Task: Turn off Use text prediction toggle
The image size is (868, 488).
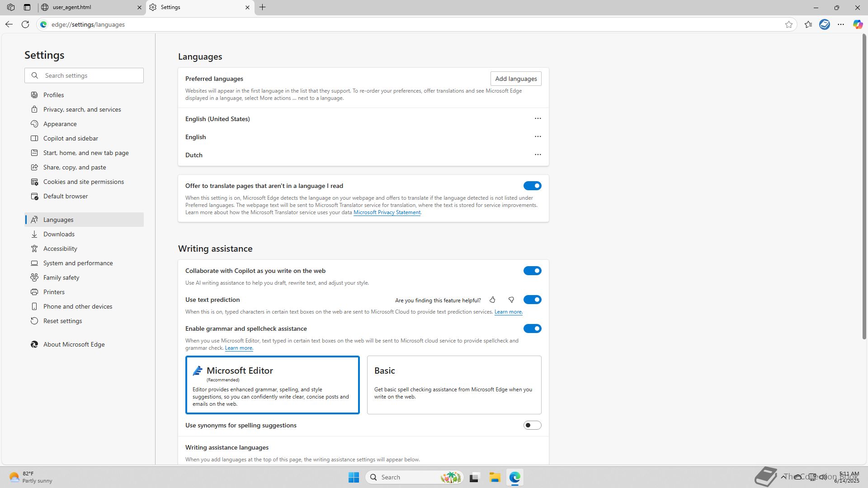Action: pos(532,300)
